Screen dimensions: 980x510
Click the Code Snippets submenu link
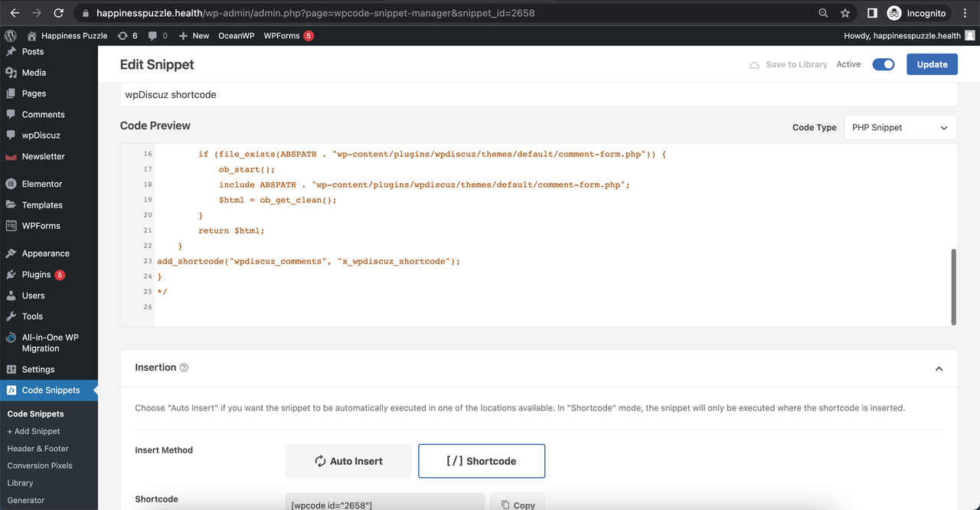click(35, 414)
